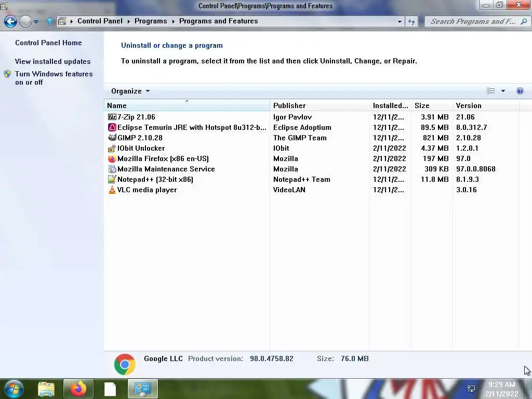The width and height of the screenshot is (532, 399).
Task: Sort list by Version column header
Action: (486, 105)
